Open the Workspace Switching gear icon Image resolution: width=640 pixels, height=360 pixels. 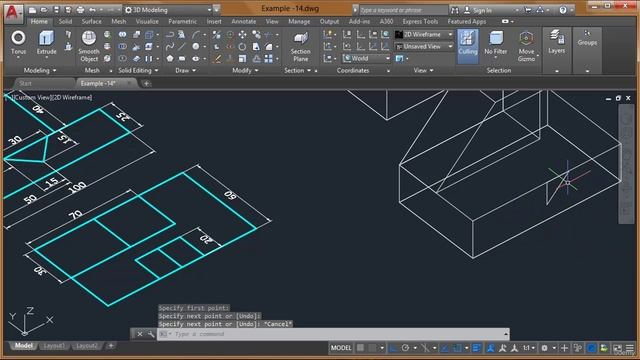(544, 348)
